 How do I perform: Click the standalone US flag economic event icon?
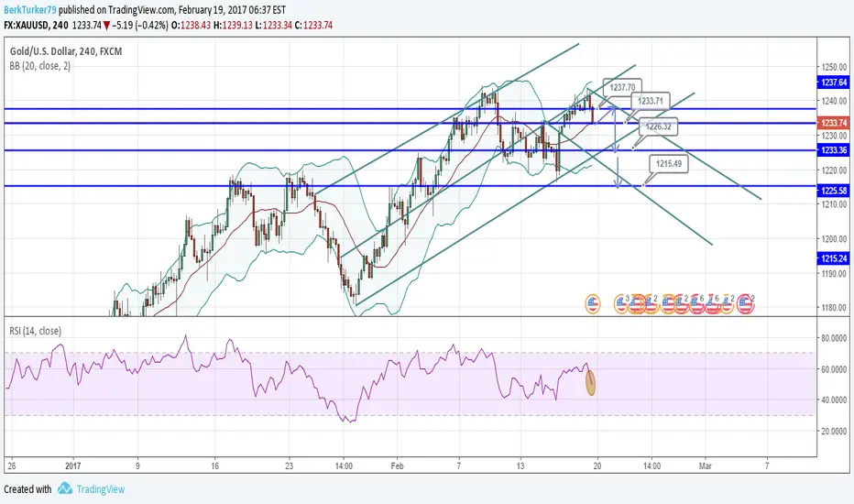click(x=593, y=304)
